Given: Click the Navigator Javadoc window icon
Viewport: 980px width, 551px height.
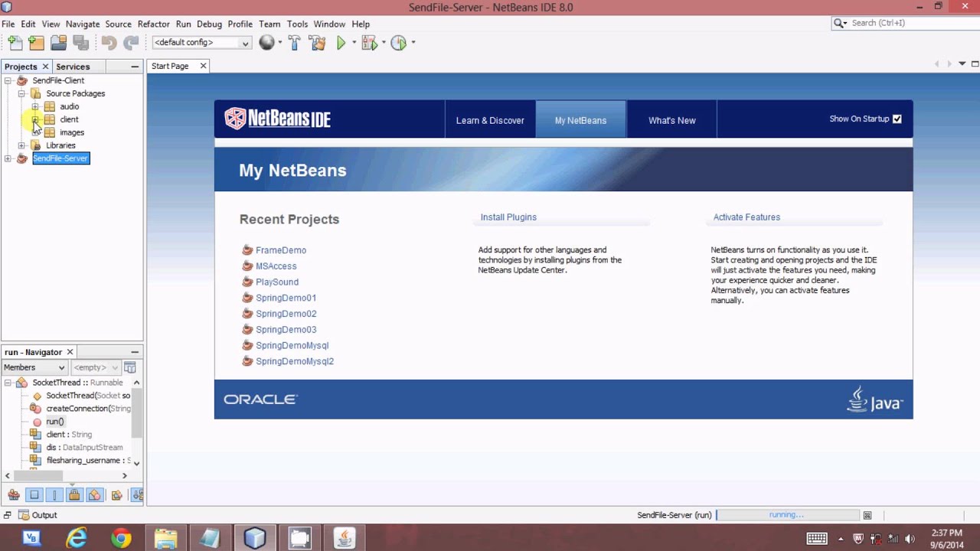Looking at the screenshot, I should pyautogui.click(x=130, y=367).
